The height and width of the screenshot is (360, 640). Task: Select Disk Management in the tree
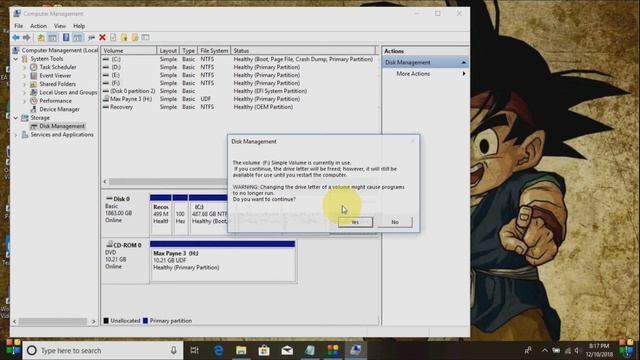tap(62, 126)
